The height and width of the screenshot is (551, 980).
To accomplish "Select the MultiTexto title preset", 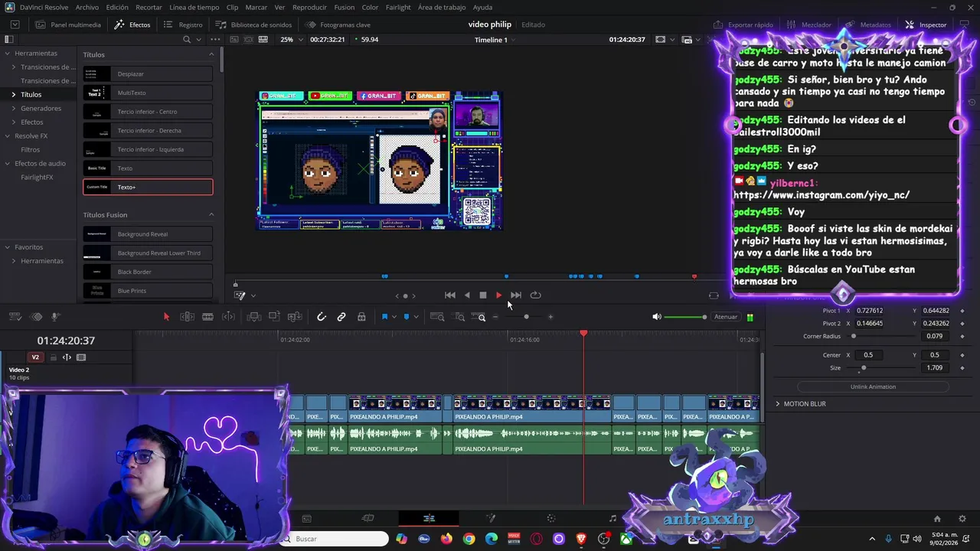I will [x=148, y=93].
